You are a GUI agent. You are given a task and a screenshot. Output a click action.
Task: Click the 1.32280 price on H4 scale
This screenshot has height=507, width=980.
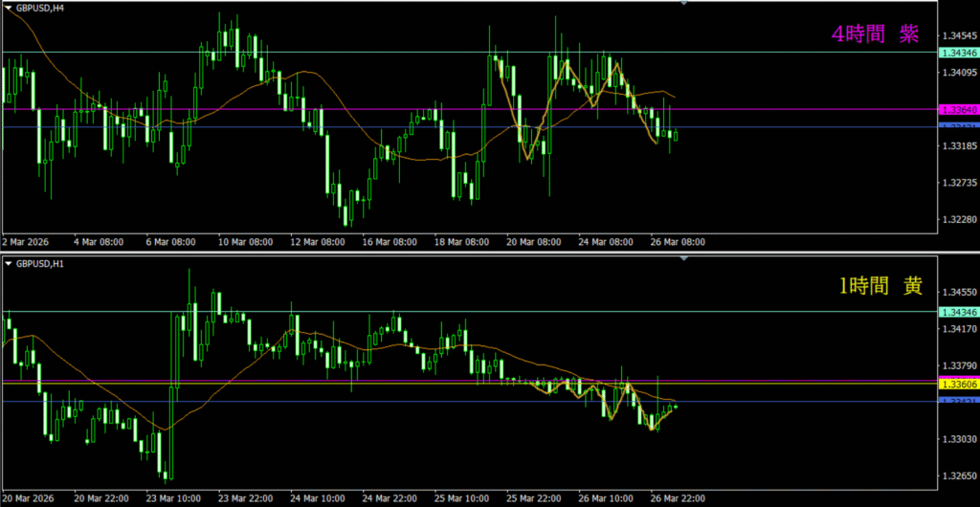pos(958,219)
